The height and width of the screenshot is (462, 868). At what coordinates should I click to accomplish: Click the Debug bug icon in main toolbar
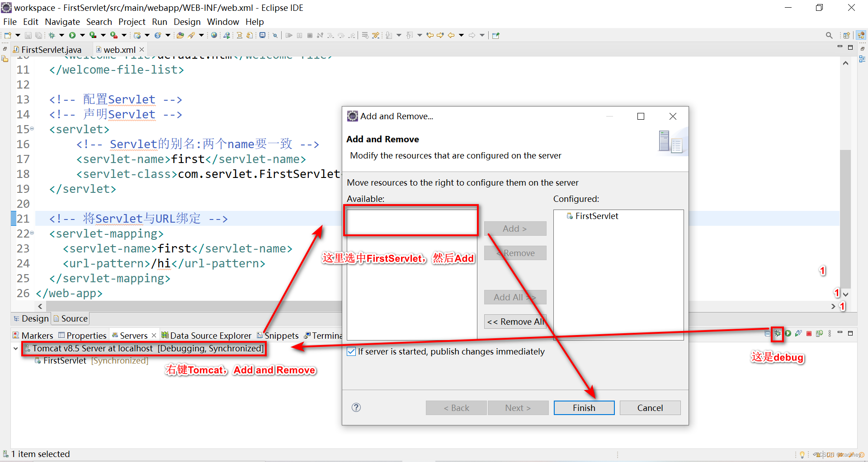pyautogui.click(x=52, y=35)
